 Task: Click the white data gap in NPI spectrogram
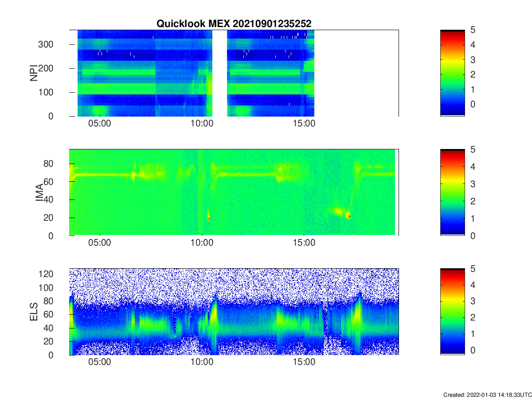[x=220, y=73]
